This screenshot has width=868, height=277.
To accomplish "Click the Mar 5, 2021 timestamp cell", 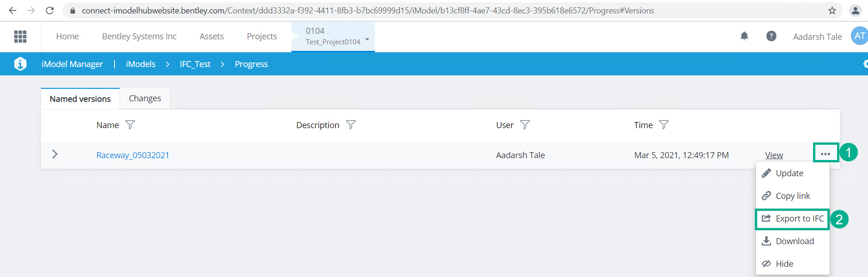I will (x=681, y=155).
